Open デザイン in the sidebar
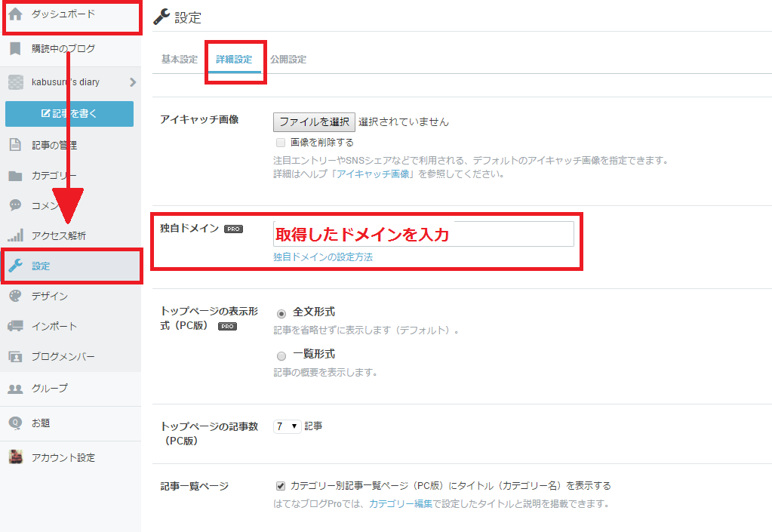772x532 pixels. tap(71, 297)
